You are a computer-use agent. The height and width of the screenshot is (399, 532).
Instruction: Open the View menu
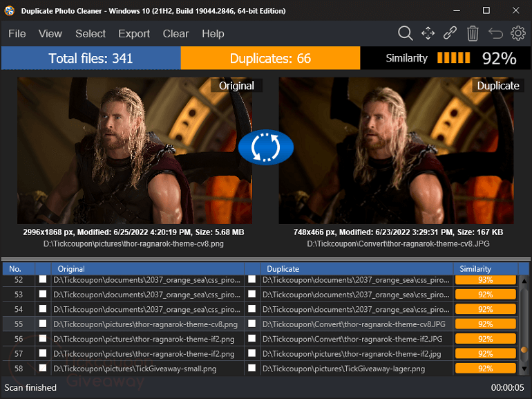pyautogui.click(x=50, y=34)
